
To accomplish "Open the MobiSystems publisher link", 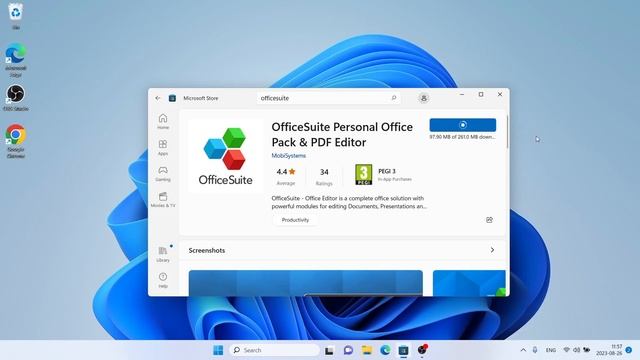I will [289, 156].
